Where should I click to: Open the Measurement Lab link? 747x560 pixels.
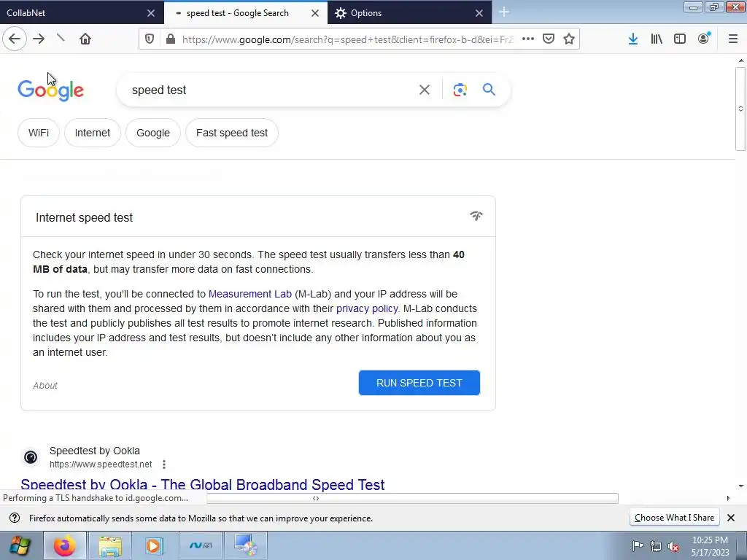click(x=250, y=294)
